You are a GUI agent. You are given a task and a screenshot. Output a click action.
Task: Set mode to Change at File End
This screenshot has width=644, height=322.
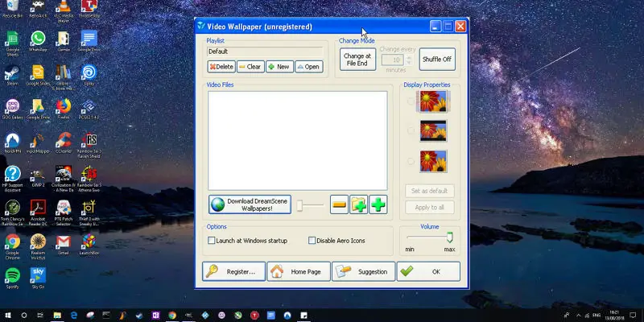[357, 59]
